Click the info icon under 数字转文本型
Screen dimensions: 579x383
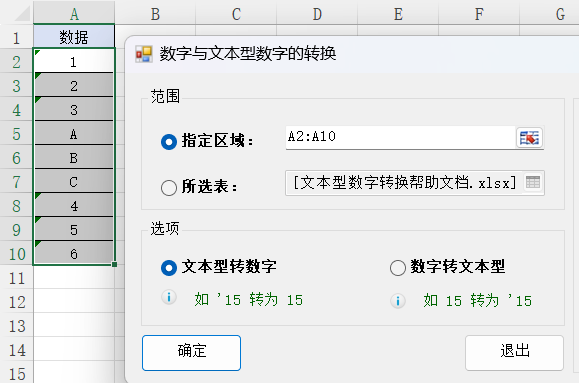pyautogui.click(x=398, y=301)
